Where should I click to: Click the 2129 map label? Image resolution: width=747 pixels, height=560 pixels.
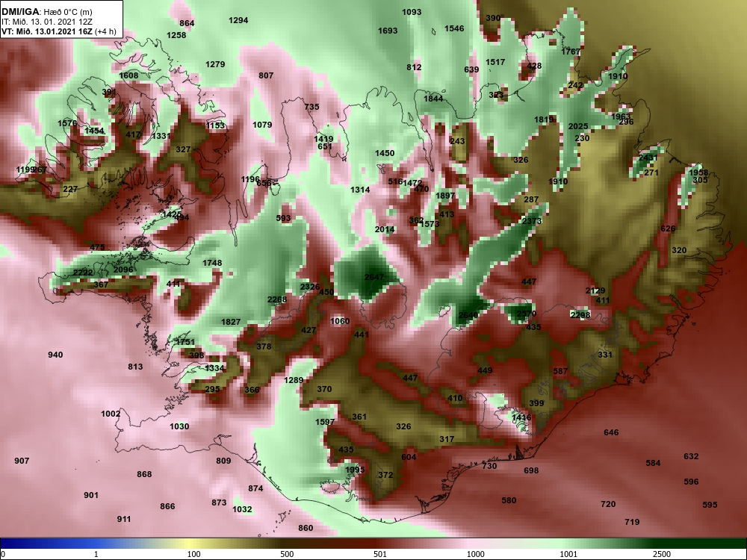[x=595, y=290]
